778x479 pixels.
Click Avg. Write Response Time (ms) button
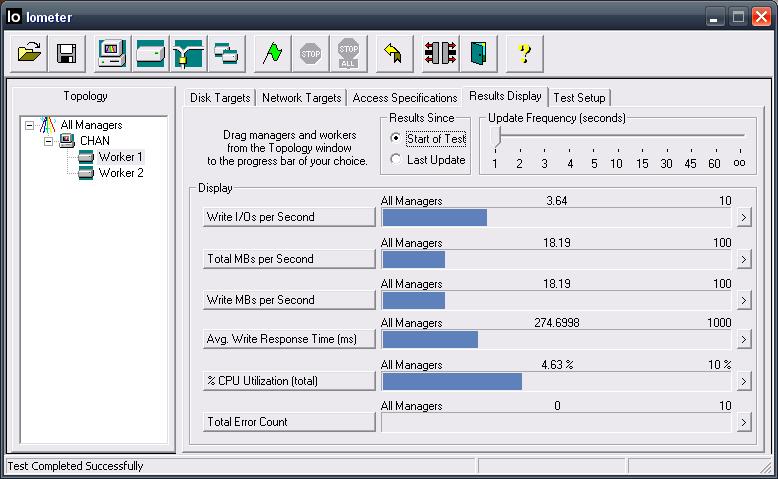(289, 339)
